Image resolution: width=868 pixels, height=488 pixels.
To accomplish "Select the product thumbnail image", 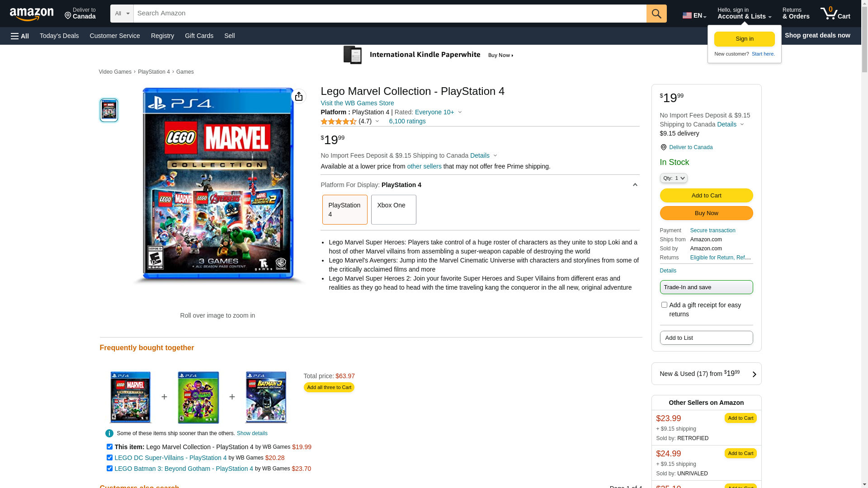I will 109,110.
